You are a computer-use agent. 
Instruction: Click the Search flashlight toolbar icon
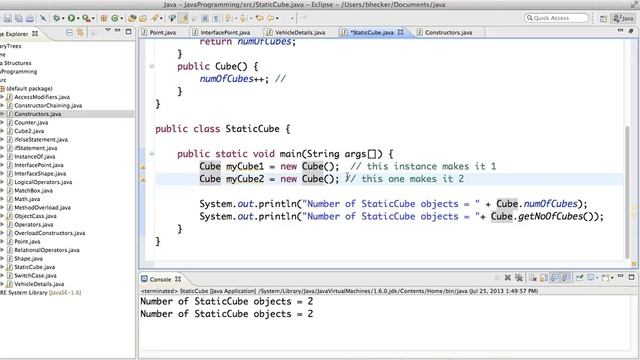coord(155,18)
